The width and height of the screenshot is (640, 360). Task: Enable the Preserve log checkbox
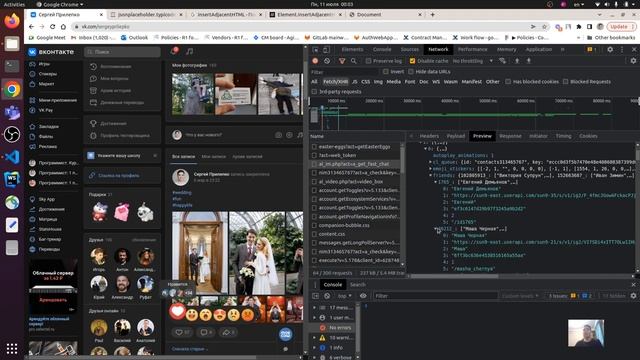[368, 61]
